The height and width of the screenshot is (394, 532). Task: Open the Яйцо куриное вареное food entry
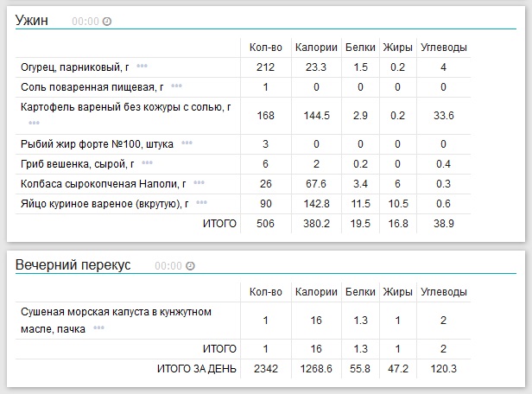[x=104, y=203]
